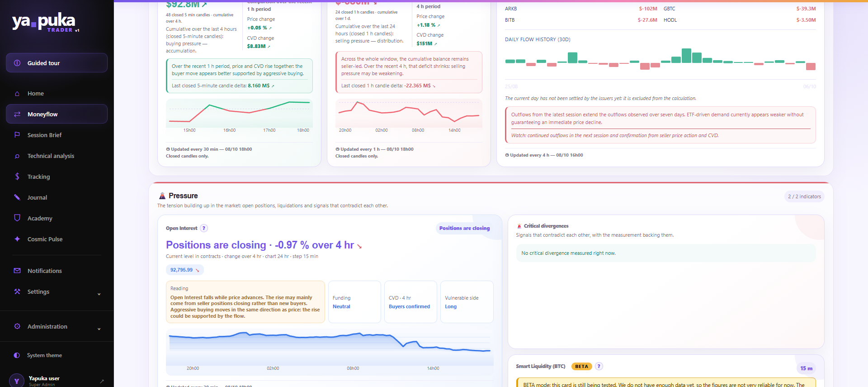
Task: Click the Guided tour info icon
Action: coord(17,63)
